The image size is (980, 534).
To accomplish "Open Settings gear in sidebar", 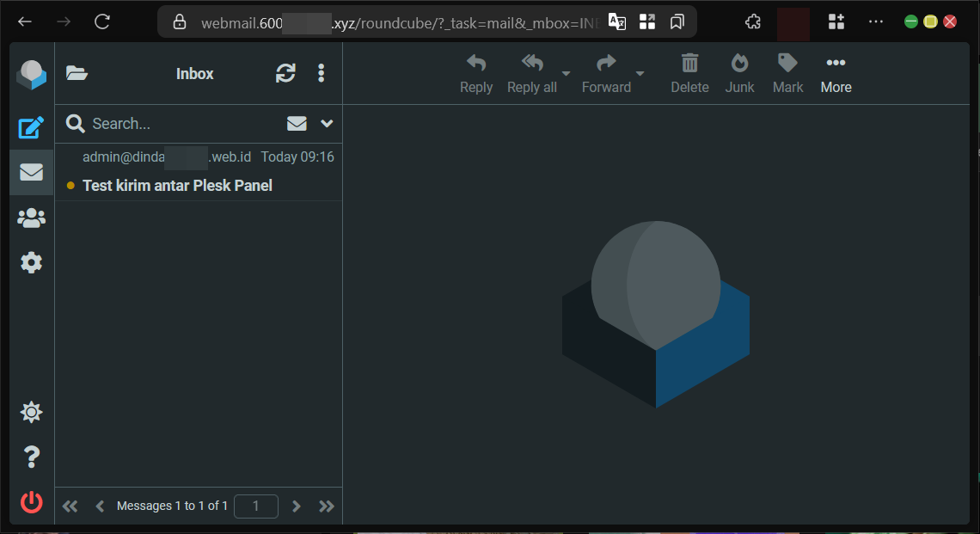I will click(31, 262).
